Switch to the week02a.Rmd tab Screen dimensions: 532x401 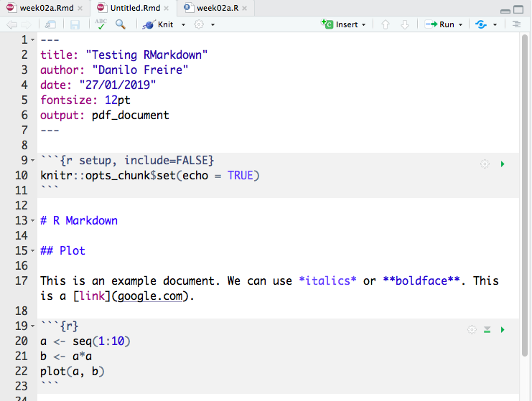47,8
